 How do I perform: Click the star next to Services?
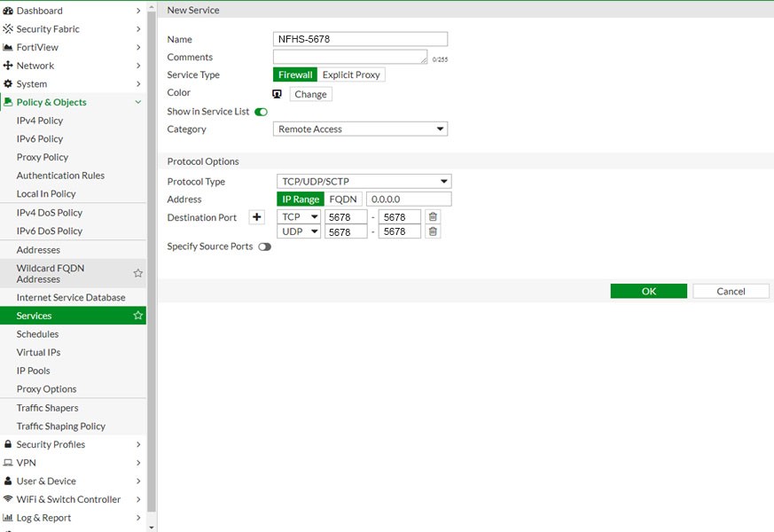pyautogui.click(x=138, y=315)
